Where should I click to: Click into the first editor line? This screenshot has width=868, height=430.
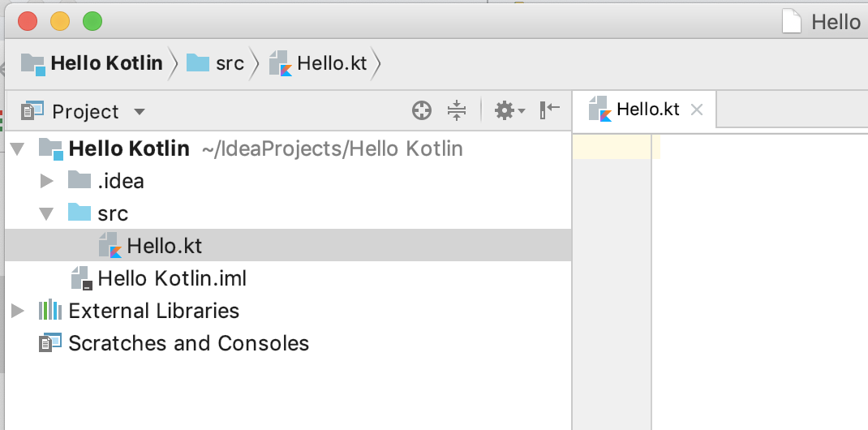point(754,147)
